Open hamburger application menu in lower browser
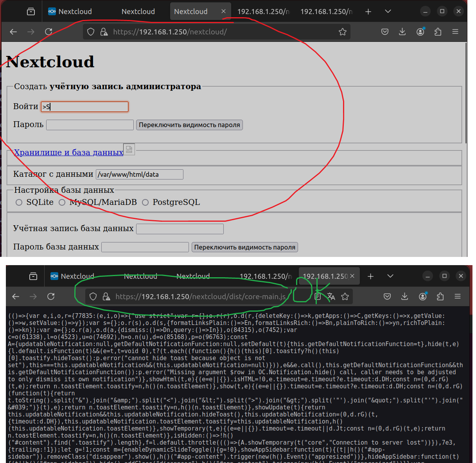The image size is (476, 463). pos(458,296)
